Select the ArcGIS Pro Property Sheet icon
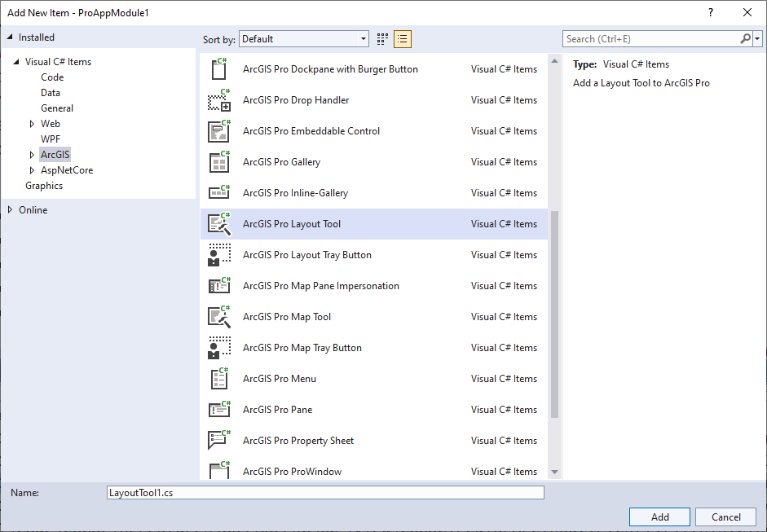This screenshot has height=532, width=767. 218,440
